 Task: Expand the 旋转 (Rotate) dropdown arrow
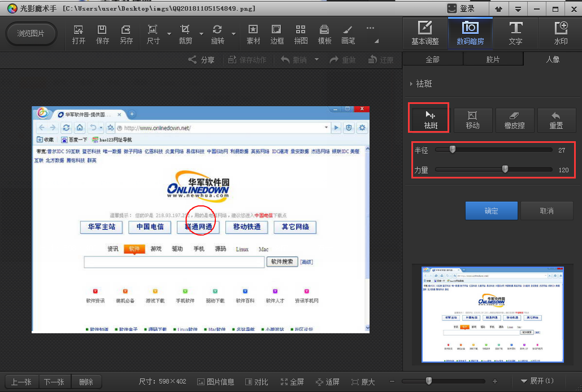(x=233, y=34)
